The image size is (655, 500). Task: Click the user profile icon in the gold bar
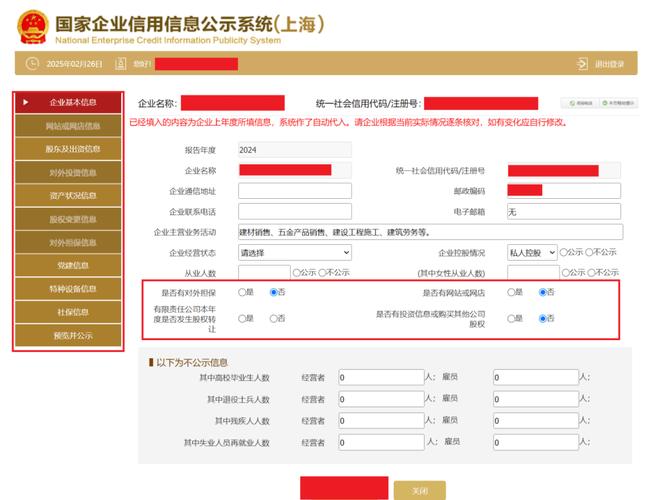120,64
